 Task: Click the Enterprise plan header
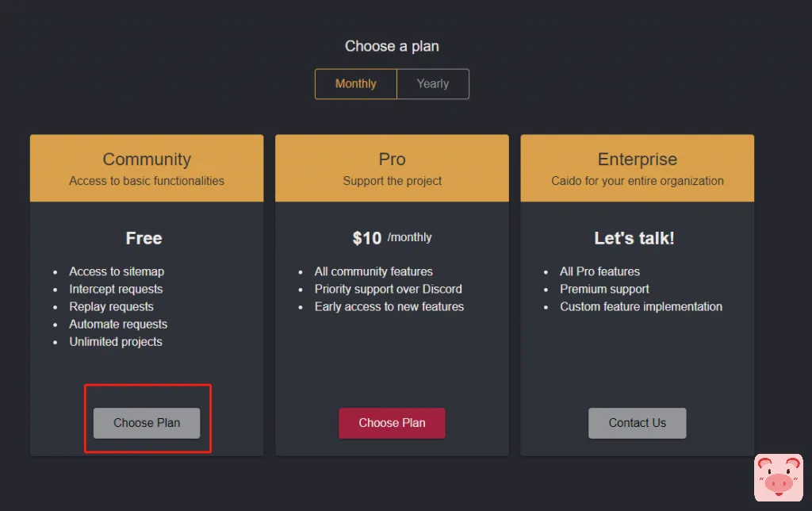pyautogui.click(x=637, y=159)
